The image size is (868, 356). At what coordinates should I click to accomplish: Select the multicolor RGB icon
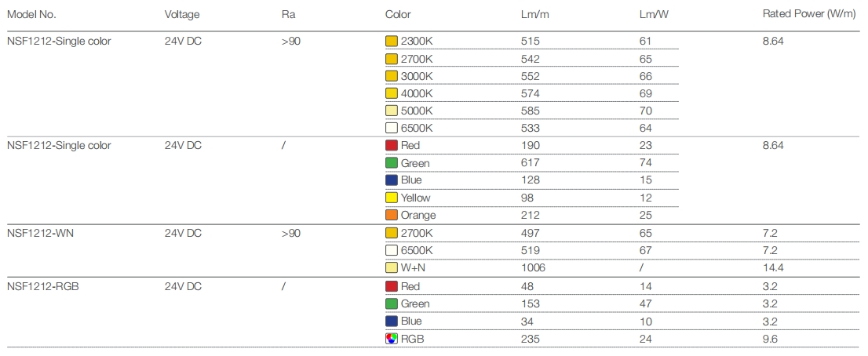pyautogui.click(x=392, y=339)
